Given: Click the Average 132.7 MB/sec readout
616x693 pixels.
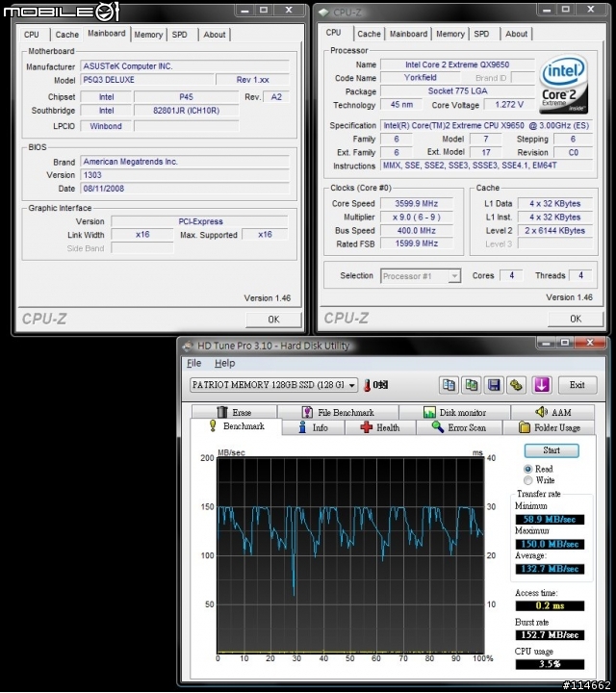Looking at the screenshot, I should tap(550, 569).
